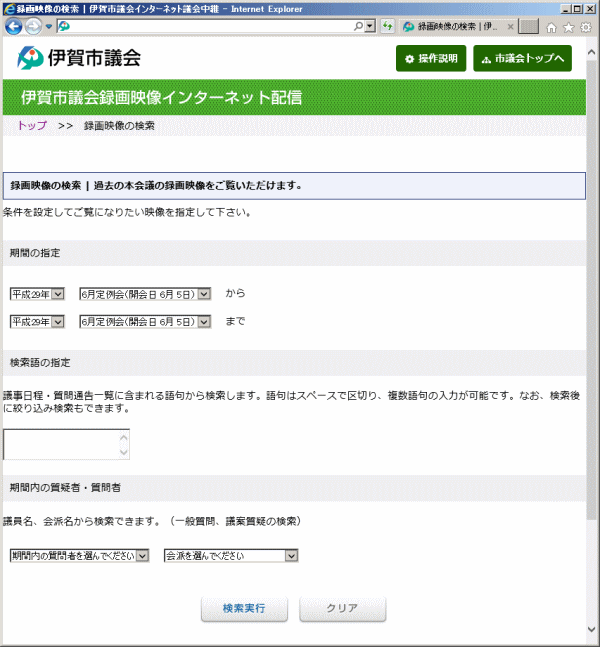600x647 pixels.
Task: Click the まで label after end dropdowns
Action: point(235,321)
